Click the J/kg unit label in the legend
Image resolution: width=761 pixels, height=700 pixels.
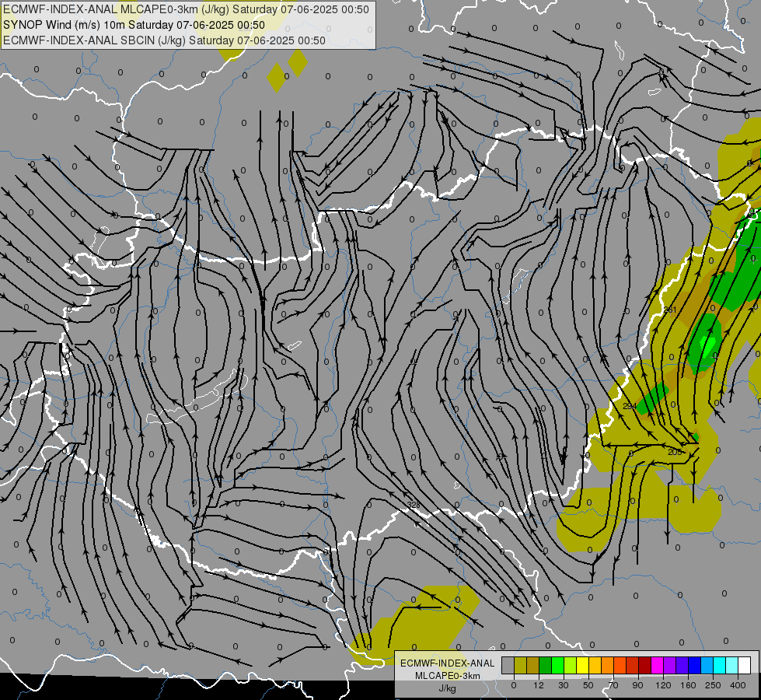tap(447, 688)
